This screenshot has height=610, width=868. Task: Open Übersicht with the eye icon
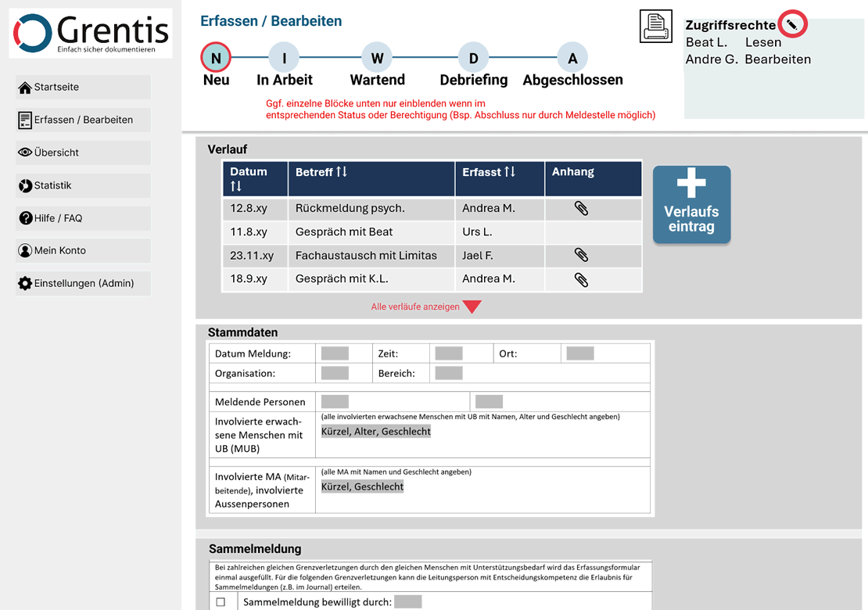(x=83, y=152)
